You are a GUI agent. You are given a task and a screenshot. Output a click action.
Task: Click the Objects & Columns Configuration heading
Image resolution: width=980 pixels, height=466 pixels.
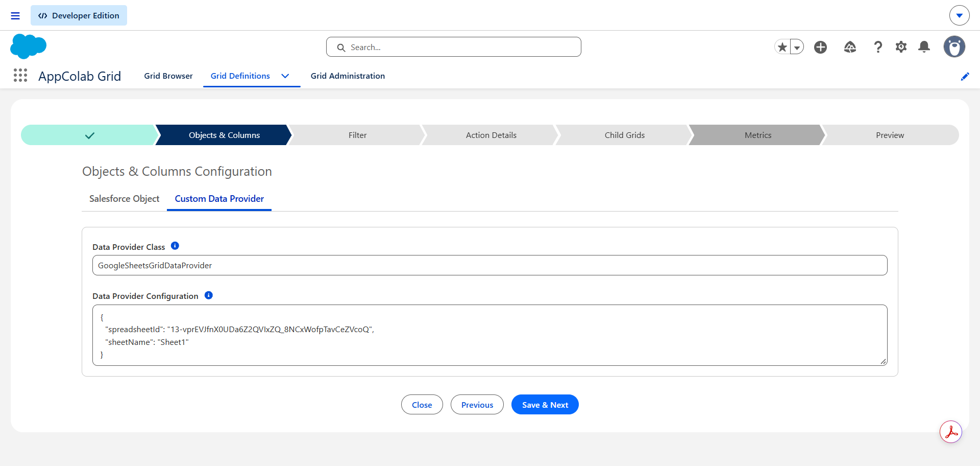click(x=177, y=171)
